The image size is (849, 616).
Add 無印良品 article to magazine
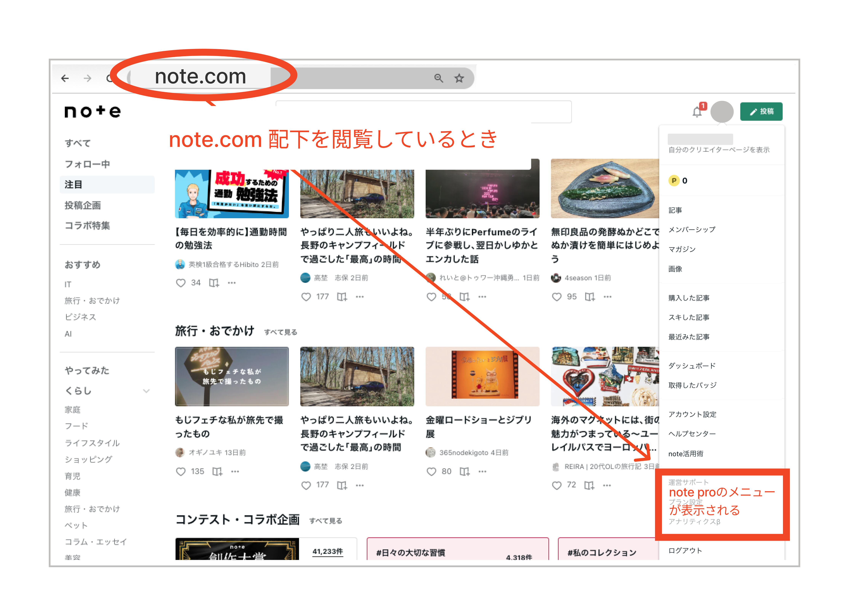(590, 297)
